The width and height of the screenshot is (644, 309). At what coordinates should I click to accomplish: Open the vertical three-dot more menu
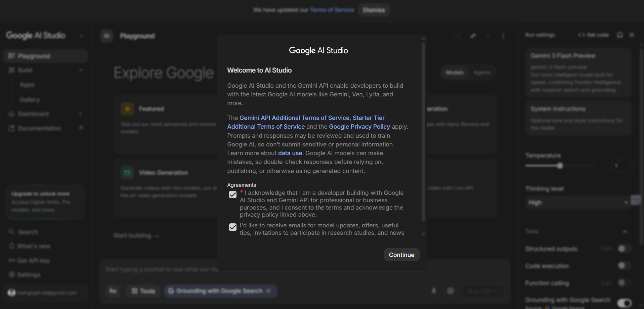tap(503, 36)
